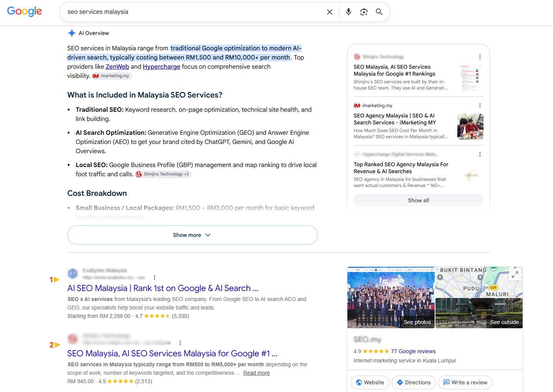
Task: Click the Cost Breakdown heading
Action: coord(97,194)
